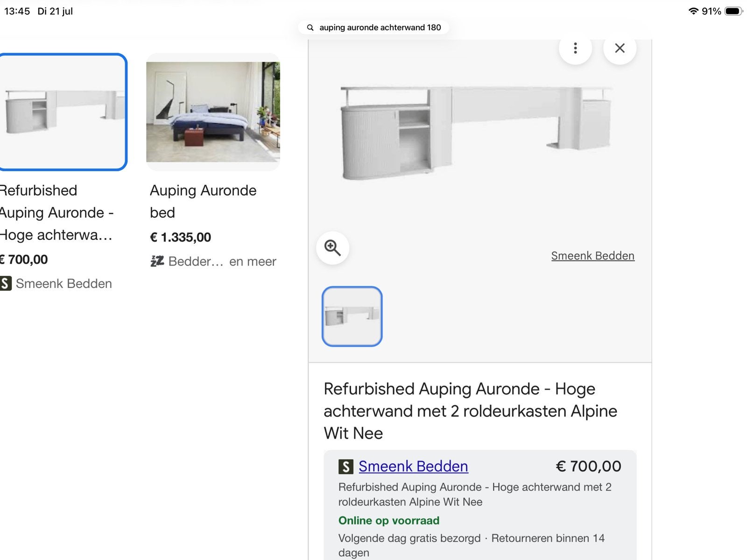The width and height of the screenshot is (747, 560).
Task: Open the three-dot more options menu
Action: coord(575,48)
